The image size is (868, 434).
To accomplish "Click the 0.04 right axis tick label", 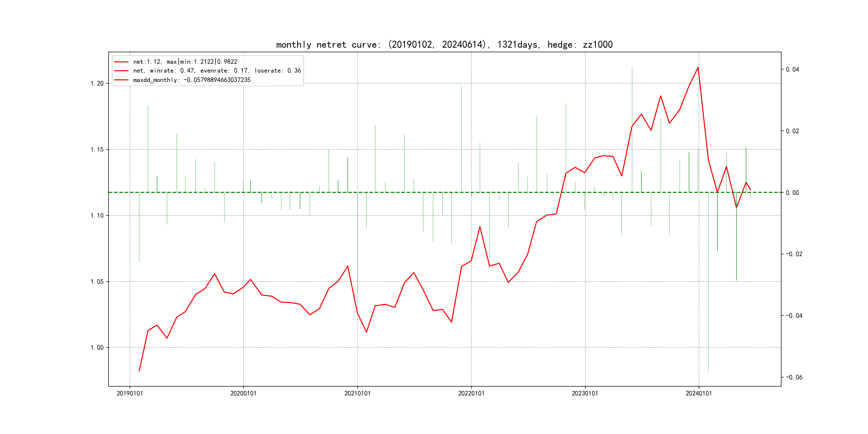I will point(792,69).
